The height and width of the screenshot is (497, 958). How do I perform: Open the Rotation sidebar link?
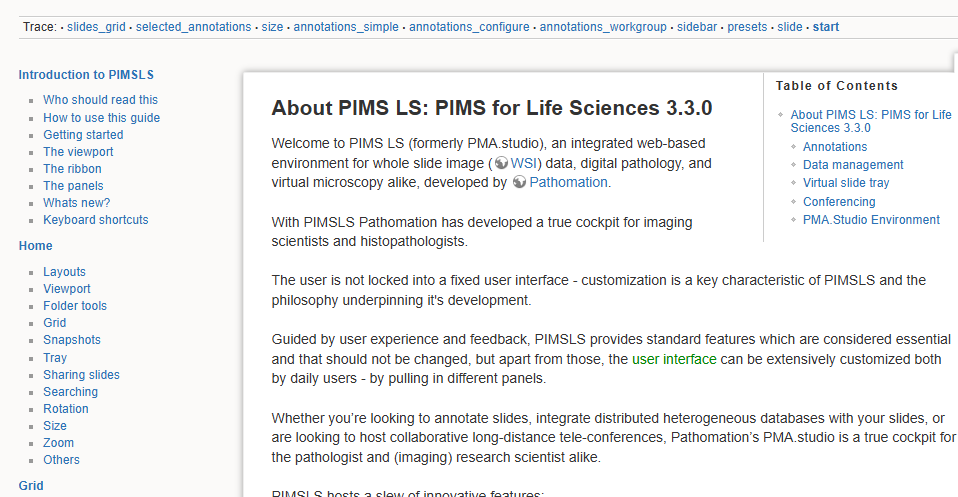pyautogui.click(x=65, y=409)
